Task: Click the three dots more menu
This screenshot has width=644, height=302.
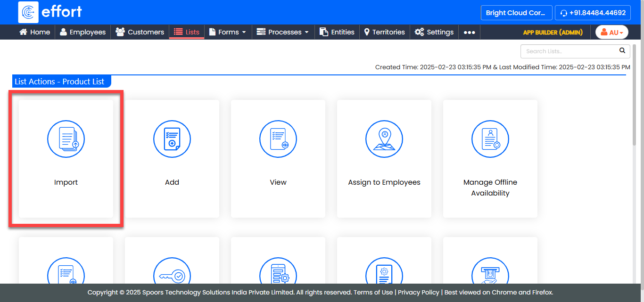Action: tap(469, 33)
